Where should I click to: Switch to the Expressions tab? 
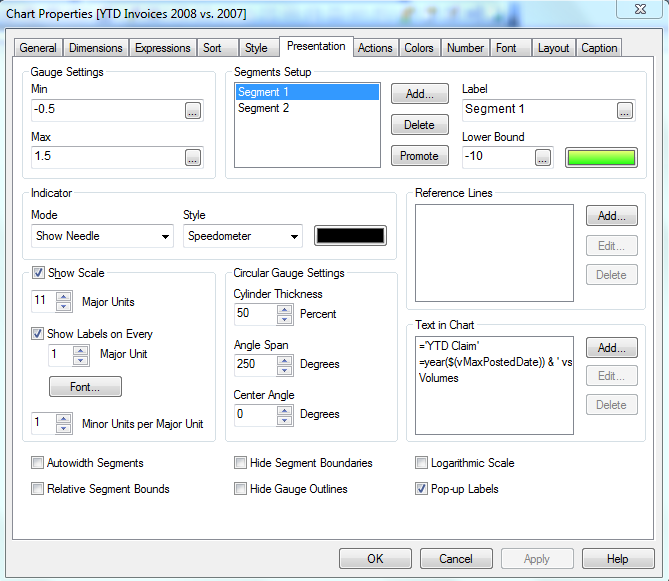point(163,48)
